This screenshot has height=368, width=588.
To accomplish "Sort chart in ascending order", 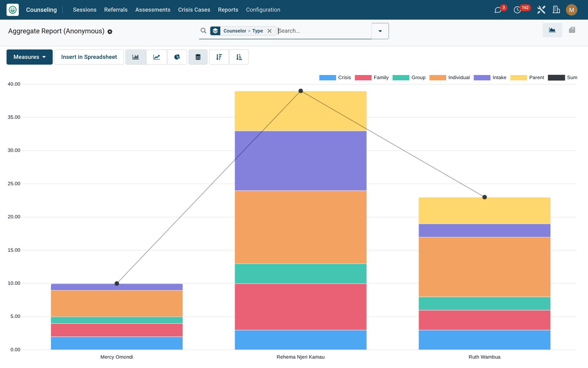I will pos(239,57).
